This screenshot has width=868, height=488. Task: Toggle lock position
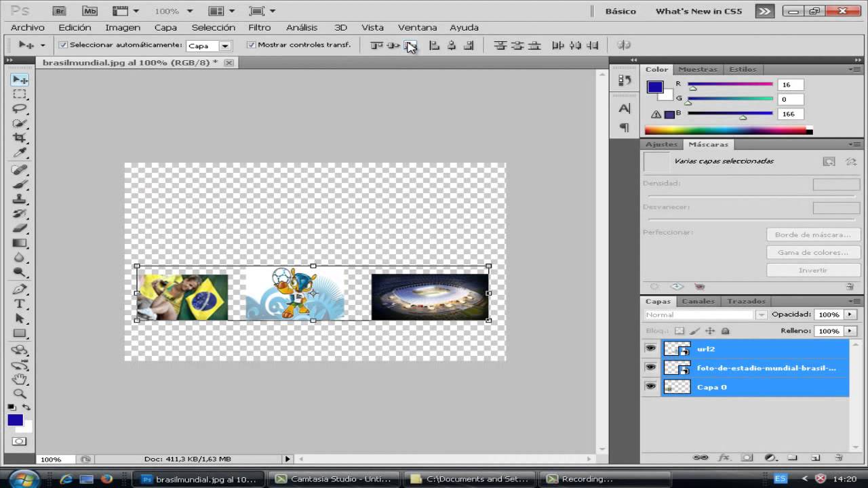click(x=710, y=331)
